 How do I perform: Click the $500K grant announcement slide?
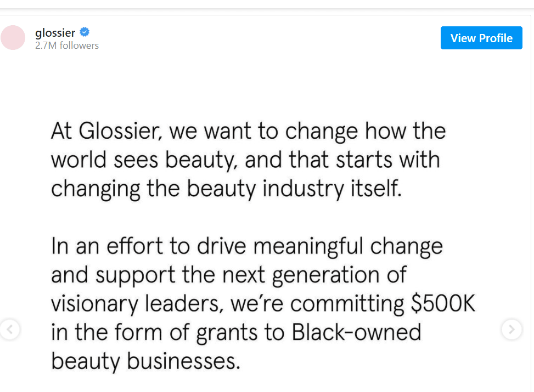pyautogui.click(x=267, y=230)
